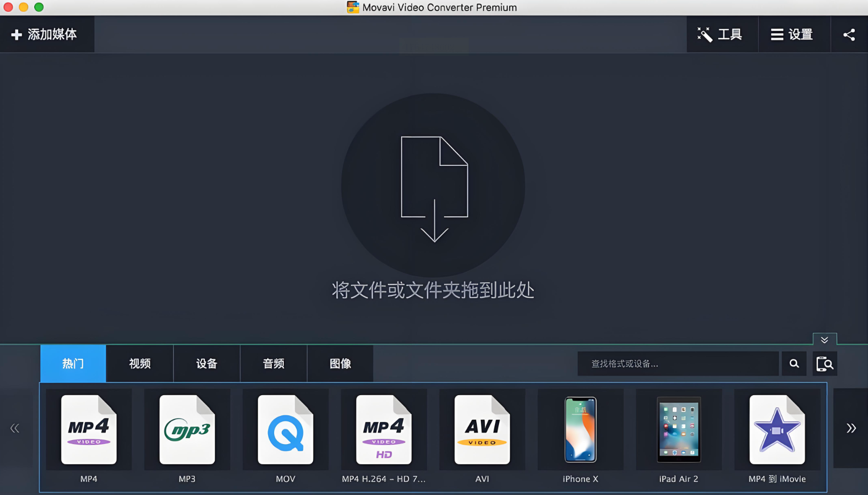Choose the MP4 H.264 HD format icon
868x495 pixels.
tap(384, 429)
